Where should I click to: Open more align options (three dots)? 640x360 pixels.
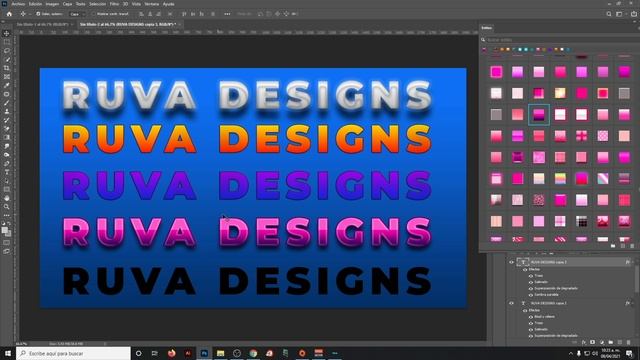[x=227, y=14]
